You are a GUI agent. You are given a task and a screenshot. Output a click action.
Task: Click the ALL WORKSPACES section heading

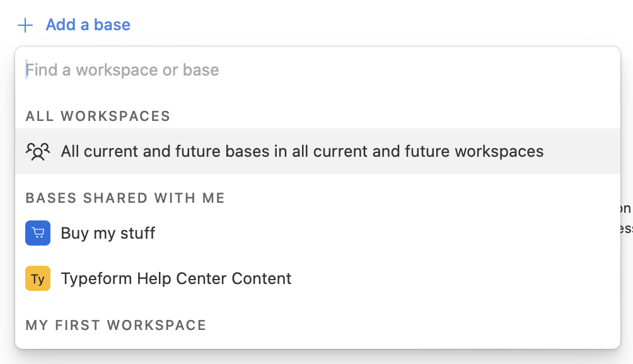pyautogui.click(x=98, y=116)
